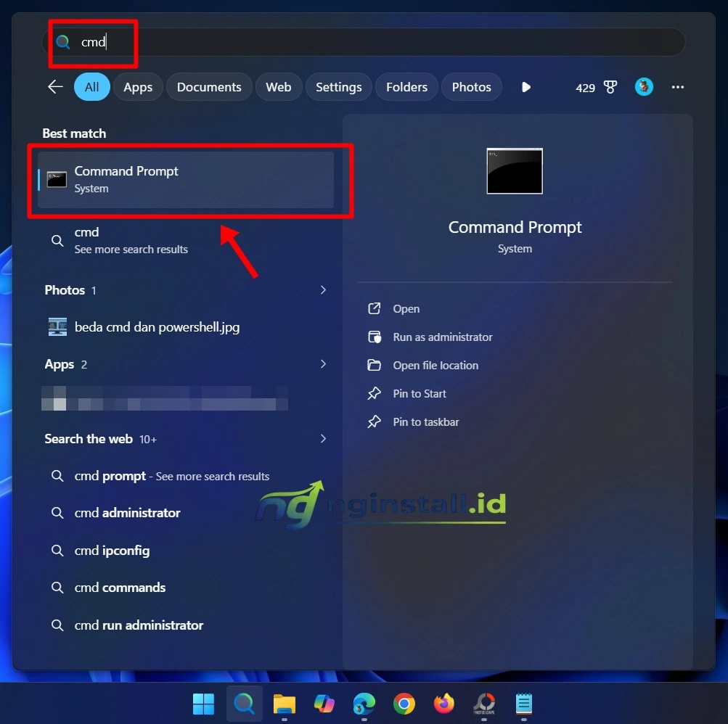Click the search magnifier icon in search box
The height and width of the screenshot is (724, 728).
pyautogui.click(x=63, y=42)
